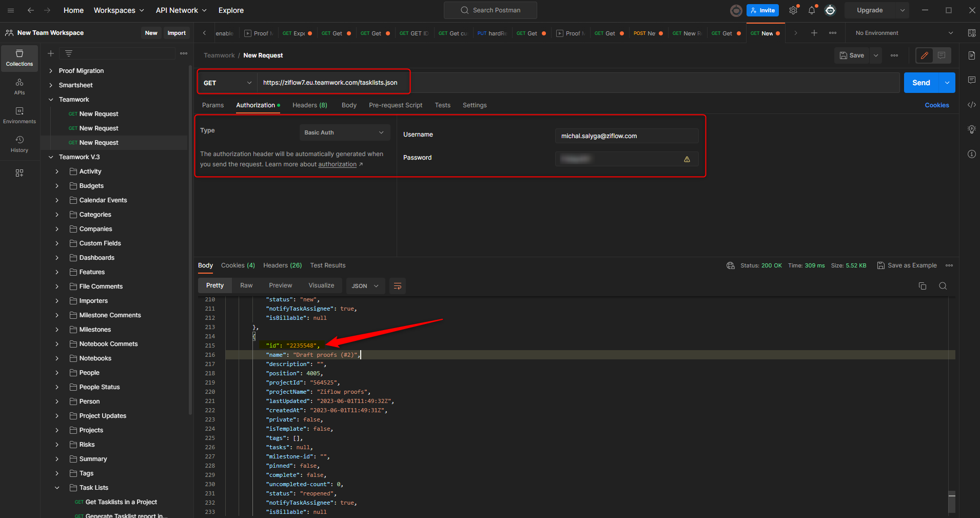Send the request
980x518 pixels.
(x=921, y=83)
